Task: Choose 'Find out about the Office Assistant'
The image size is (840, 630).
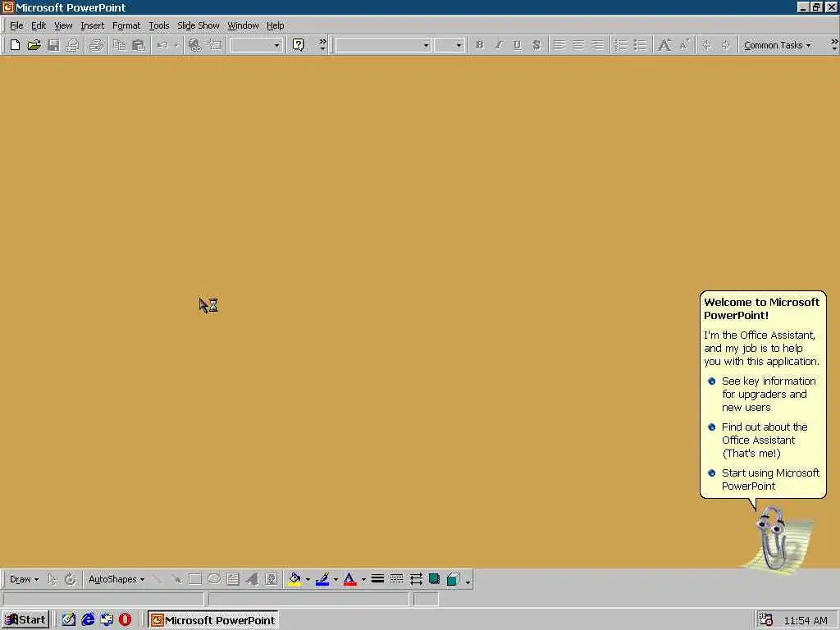Action: click(x=758, y=440)
